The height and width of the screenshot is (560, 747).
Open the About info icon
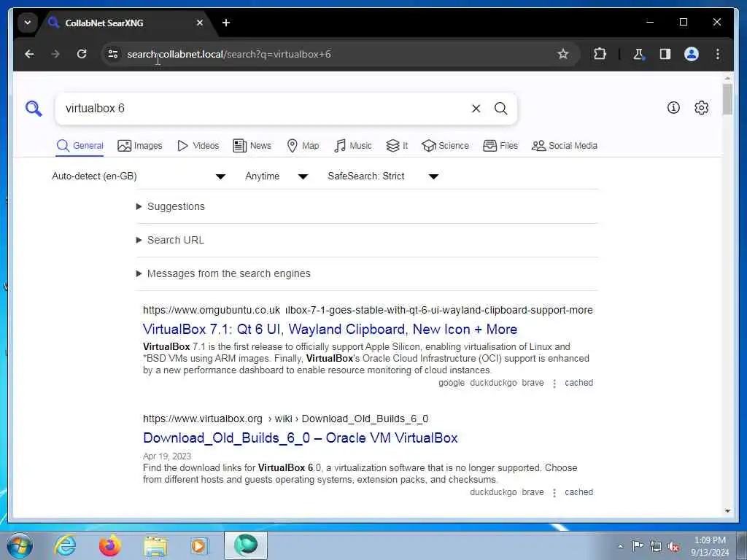tap(673, 108)
